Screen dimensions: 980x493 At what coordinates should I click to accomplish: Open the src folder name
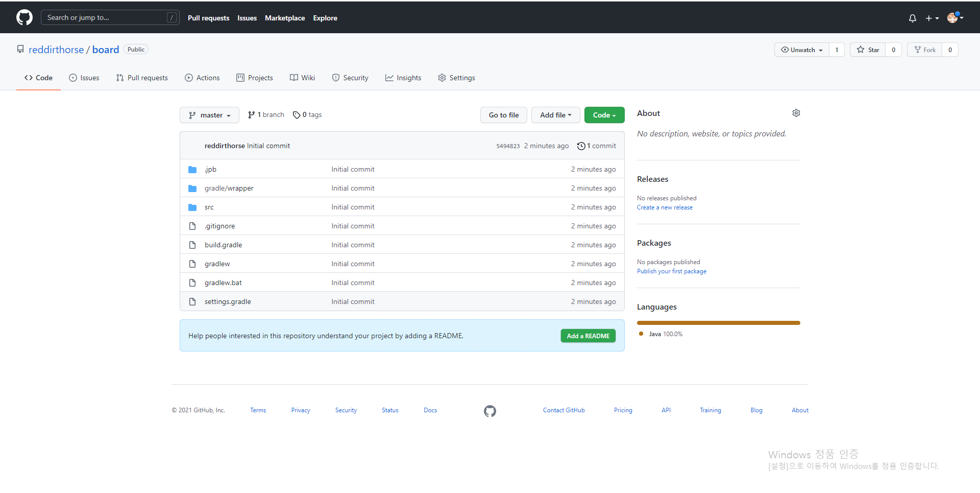coord(209,207)
